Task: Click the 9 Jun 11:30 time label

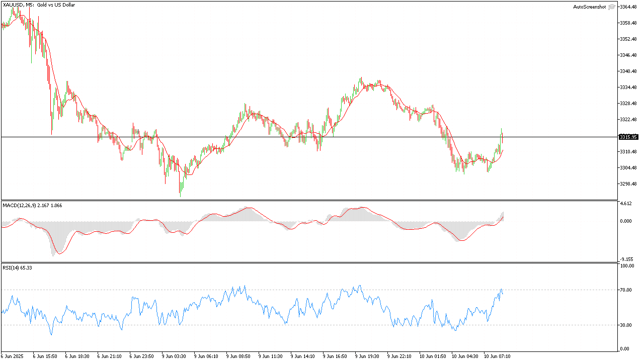Action: click(x=270, y=356)
